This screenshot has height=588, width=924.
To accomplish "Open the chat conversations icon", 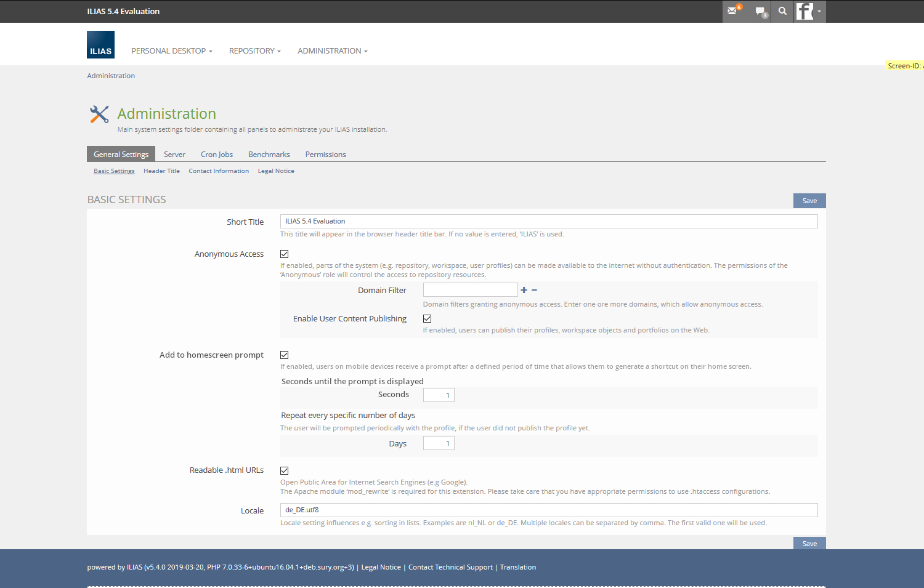I will click(761, 11).
